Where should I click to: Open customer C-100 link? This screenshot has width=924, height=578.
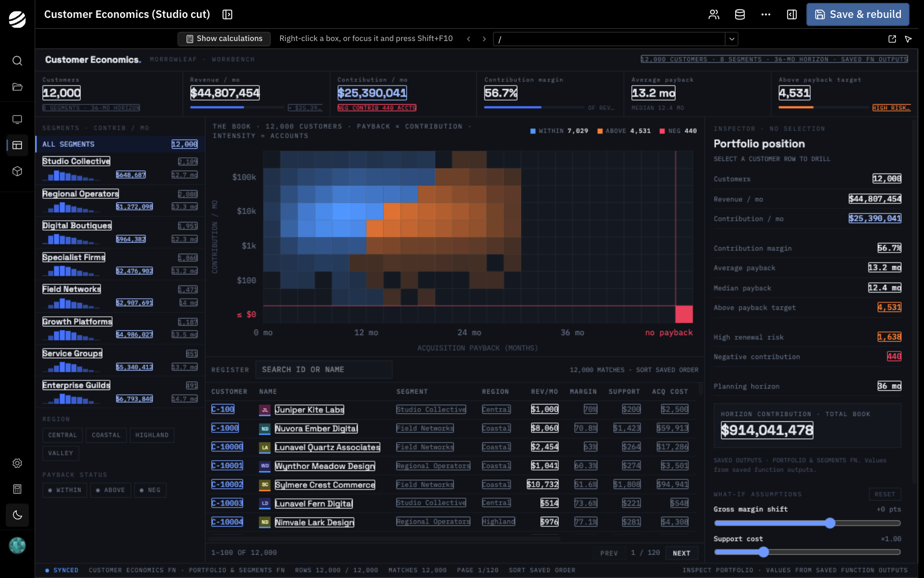coord(223,409)
